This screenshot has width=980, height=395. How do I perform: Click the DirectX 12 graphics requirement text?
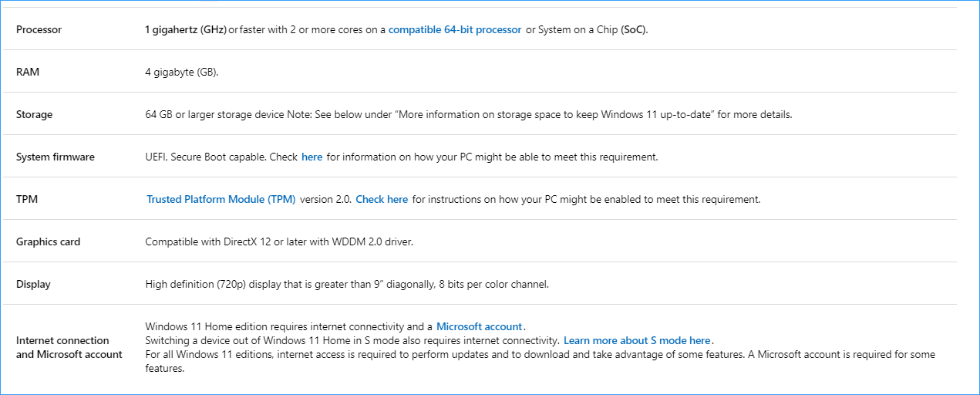pos(279,241)
